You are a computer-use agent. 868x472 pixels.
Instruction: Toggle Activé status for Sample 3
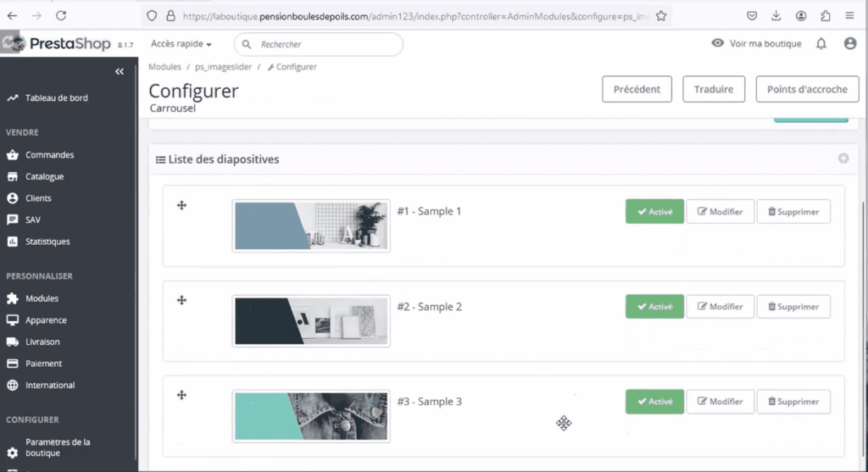click(x=654, y=402)
